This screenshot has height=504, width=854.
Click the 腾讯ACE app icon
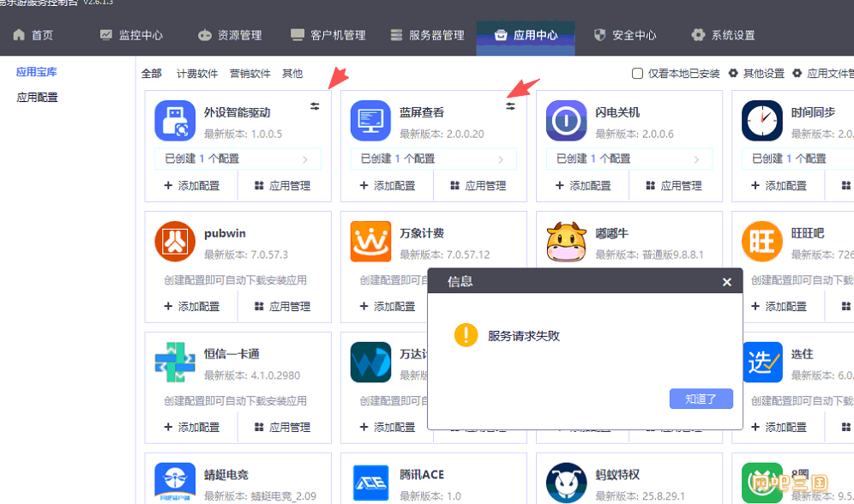point(370,483)
